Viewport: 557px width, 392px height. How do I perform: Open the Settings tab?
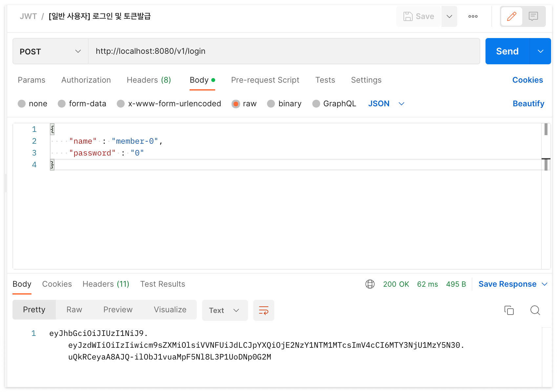click(x=366, y=80)
